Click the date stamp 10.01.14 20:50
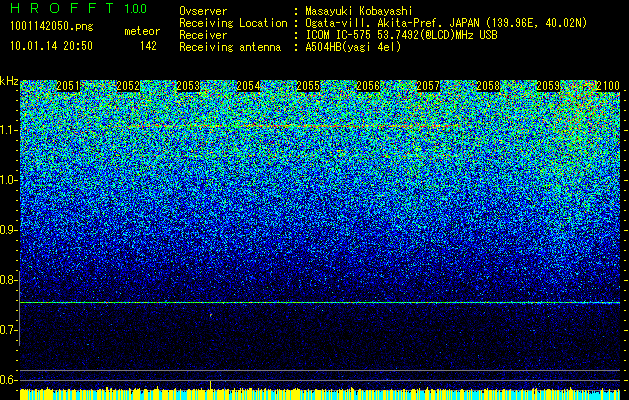Screen dimensions: 629x400 point(51,46)
